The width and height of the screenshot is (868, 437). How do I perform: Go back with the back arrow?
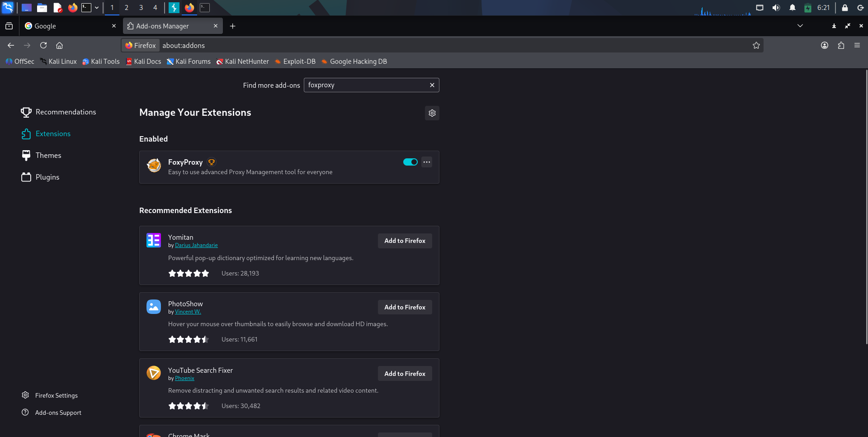click(x=11, y=45)
